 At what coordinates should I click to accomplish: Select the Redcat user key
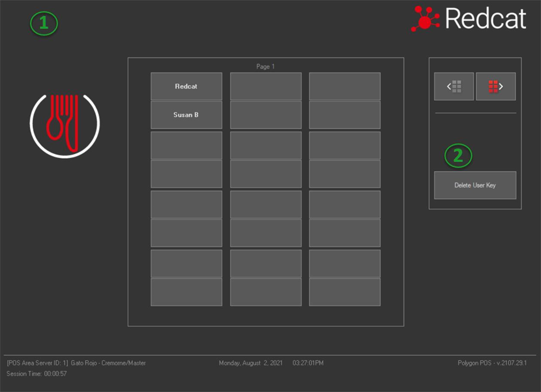[186, 86]
